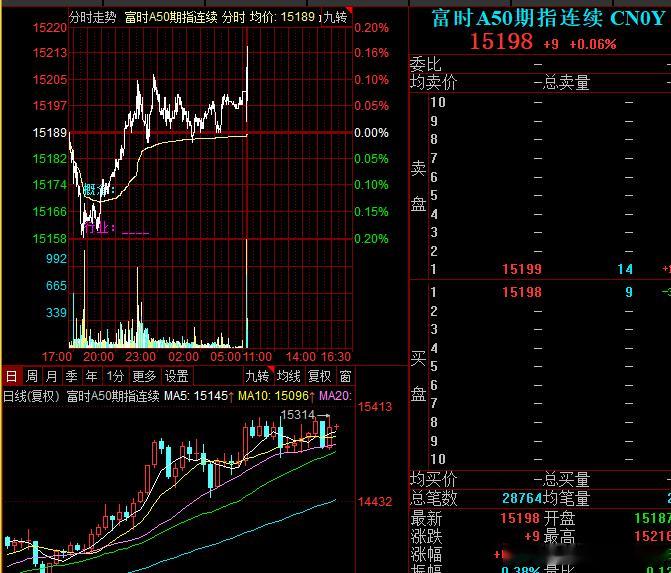
Task: Click total trades value 28764
Action: [522, 498]
